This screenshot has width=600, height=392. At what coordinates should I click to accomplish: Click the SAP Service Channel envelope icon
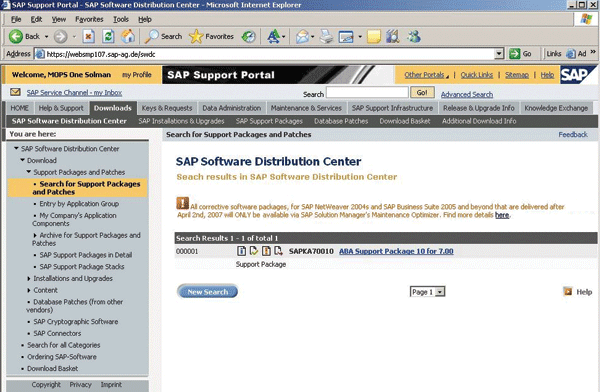pos(15,92)
